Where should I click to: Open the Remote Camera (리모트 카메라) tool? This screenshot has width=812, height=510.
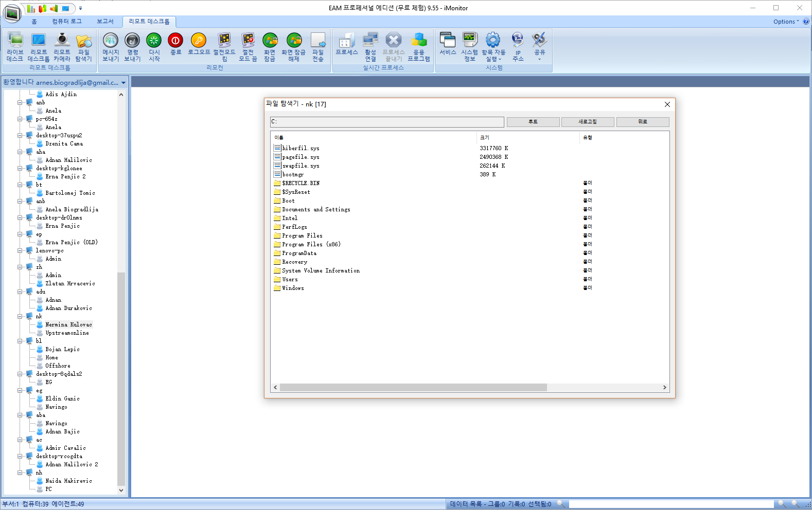tap(62, 47)
